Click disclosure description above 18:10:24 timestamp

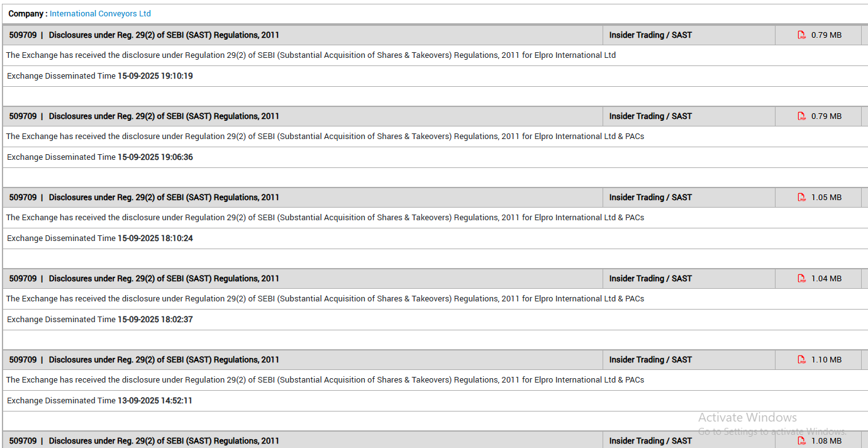pyautogui.click(x=325, y=218)
